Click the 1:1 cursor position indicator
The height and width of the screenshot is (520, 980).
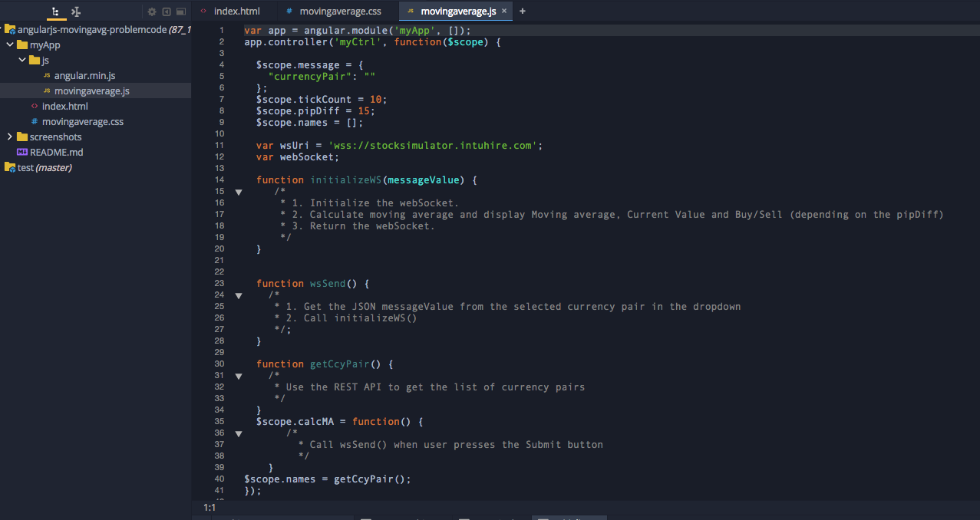point(210,508)
